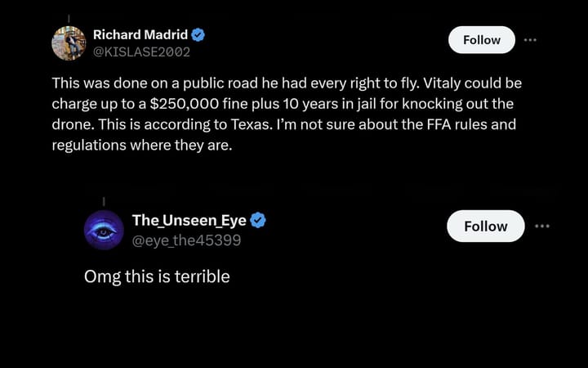588x368 pixels.
Task: Follow The_Unseen_Eye
Action: tap(486, 227)
